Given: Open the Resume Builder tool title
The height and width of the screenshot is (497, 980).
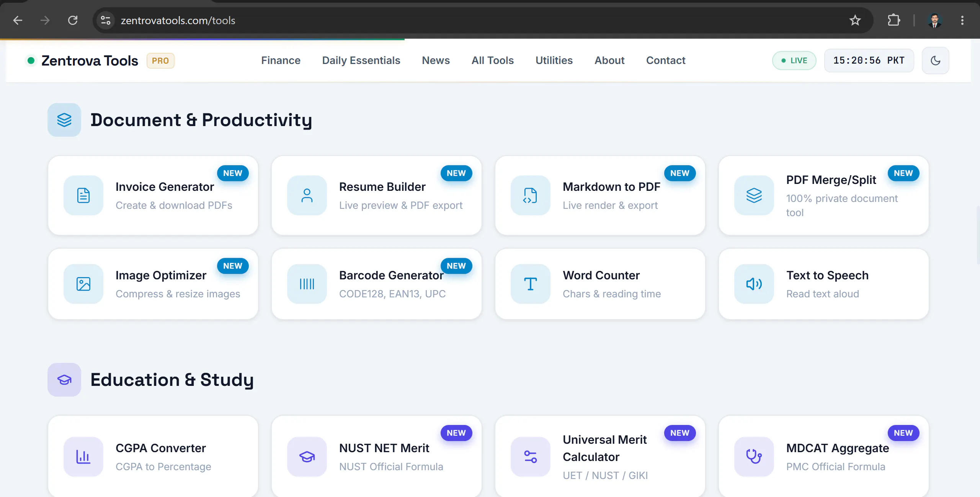Looking at the screenshot, I should pos(382,187).
